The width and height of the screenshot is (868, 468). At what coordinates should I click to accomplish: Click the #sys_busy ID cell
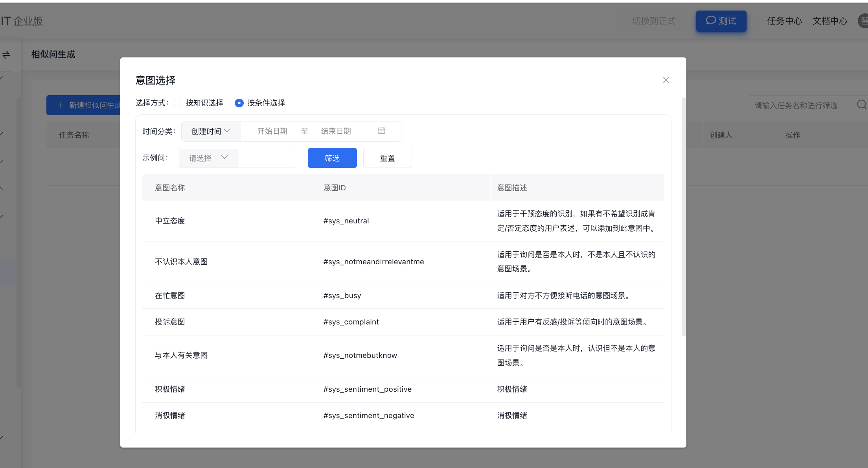342,295
